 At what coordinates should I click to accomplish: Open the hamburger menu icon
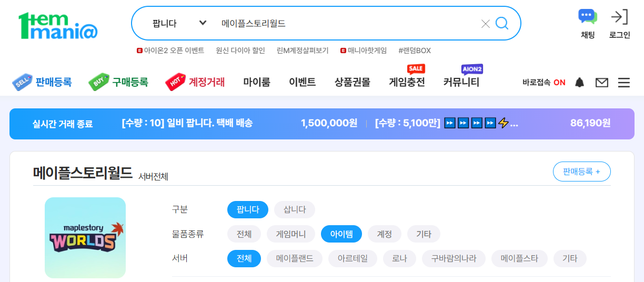(x=624, y=83)
